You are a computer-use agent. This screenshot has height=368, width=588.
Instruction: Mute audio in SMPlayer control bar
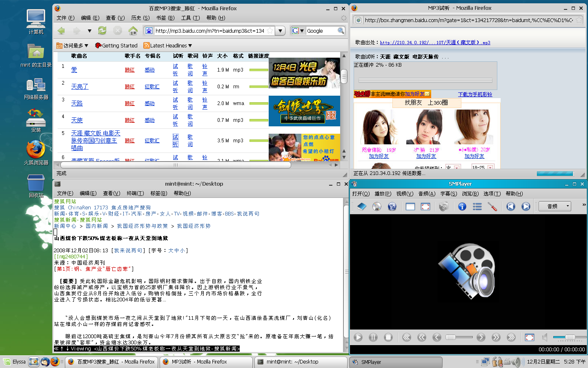(x=544, y=337)
